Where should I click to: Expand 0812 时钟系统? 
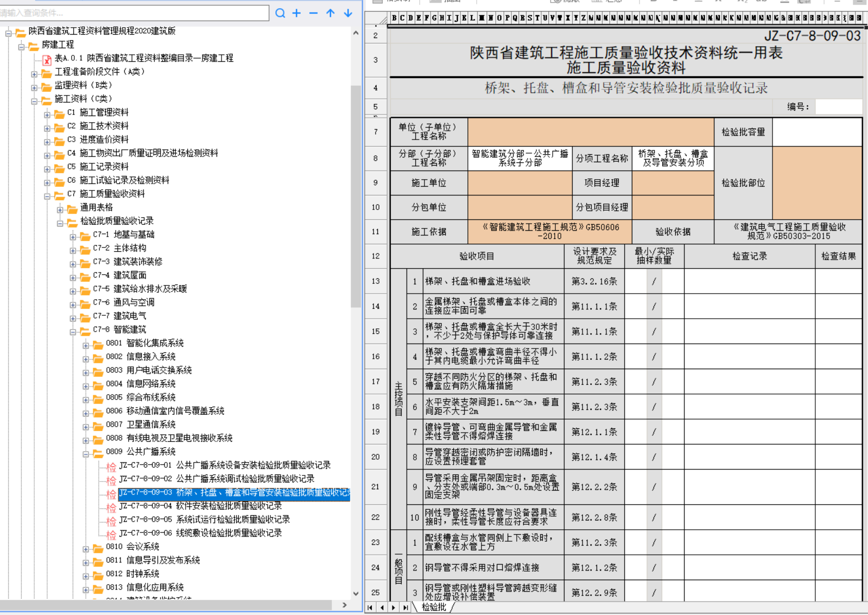(x=86, y=576)
